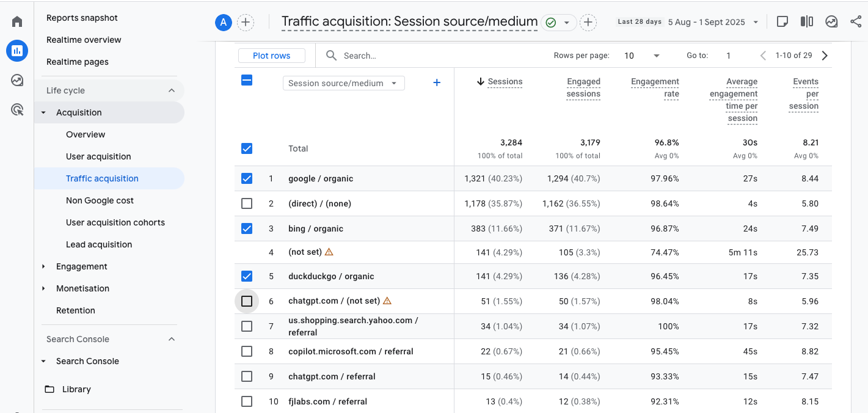The width and height of the screenshot is (868, 413).
Task: Open the Insights icon in the top toolbar
Action: click(831, 21)
